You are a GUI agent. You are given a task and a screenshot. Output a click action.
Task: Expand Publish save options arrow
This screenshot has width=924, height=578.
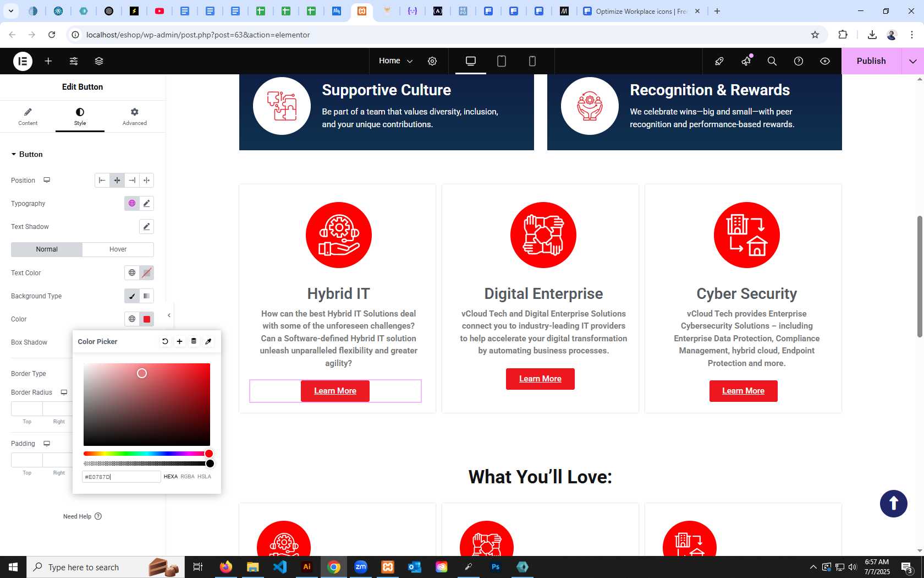(913, 61)
